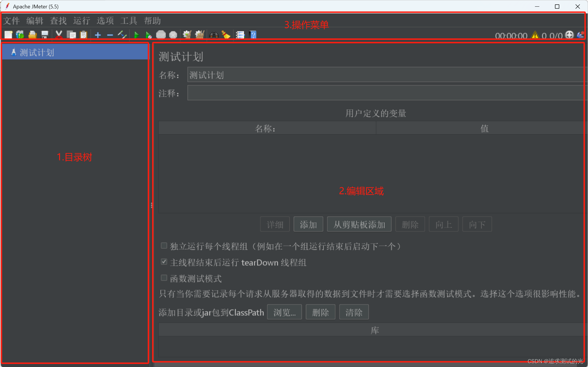Click the Clear All double gear icon
Image resolution: width=588 pixels, height=367 pixels.
click(200, 35)
